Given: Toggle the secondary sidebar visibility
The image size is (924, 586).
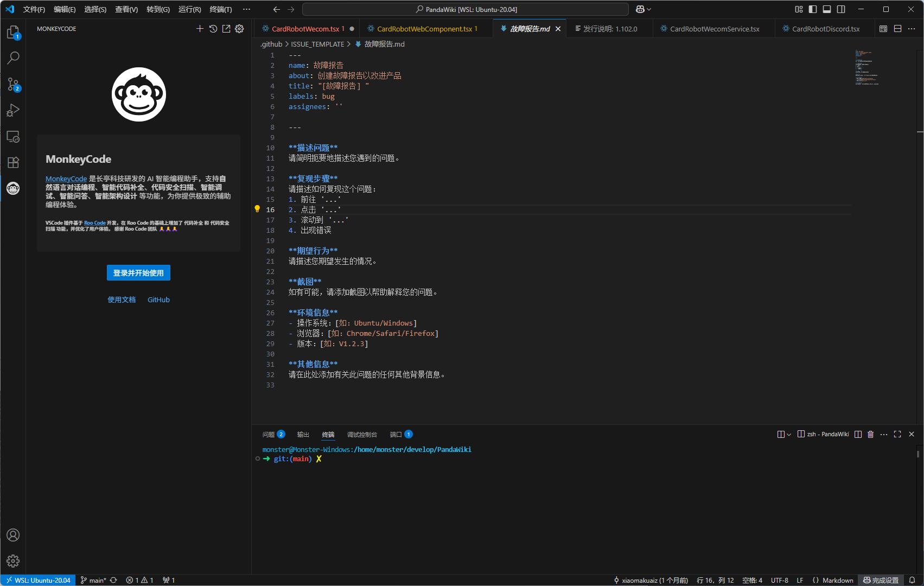Looking at the screenshot, I should tap(841, 9).
